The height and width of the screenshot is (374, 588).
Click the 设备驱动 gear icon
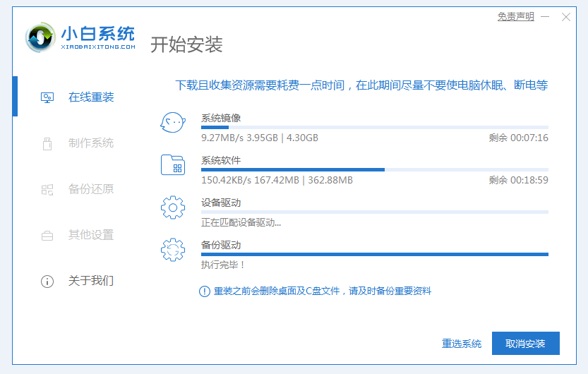tap(173, 208)
